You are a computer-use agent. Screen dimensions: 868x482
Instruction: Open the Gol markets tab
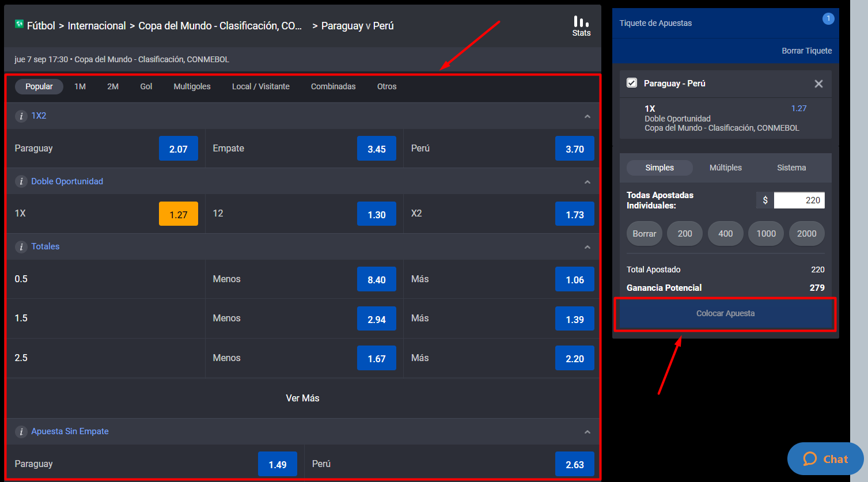coord(146,86)
